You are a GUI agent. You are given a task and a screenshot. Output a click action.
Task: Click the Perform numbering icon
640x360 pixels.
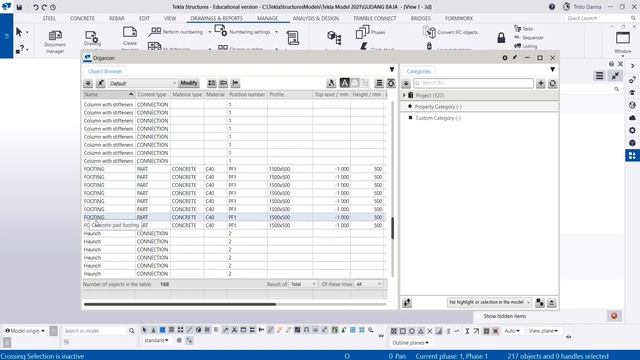pyautogui.click(x=155, y=31)
